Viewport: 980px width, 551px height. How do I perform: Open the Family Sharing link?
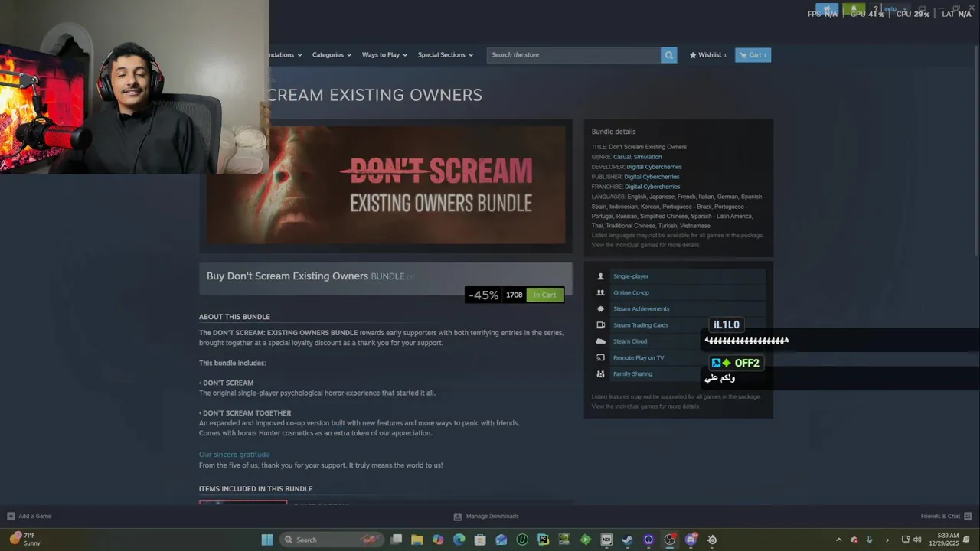click(632, 374)
